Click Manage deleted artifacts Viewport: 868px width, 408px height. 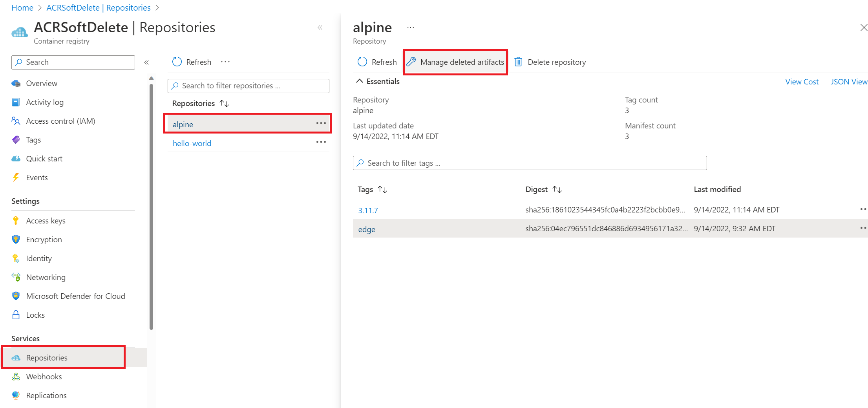(455, 62)
